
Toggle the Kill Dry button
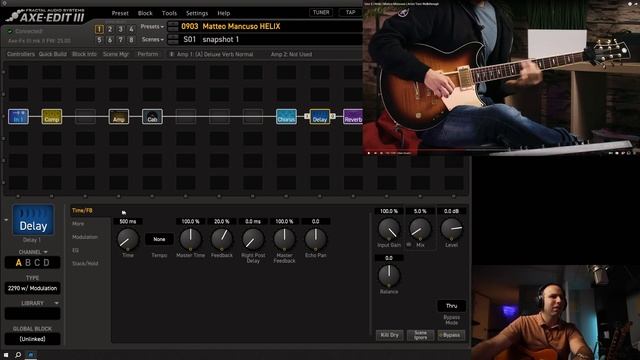(389, 335)
